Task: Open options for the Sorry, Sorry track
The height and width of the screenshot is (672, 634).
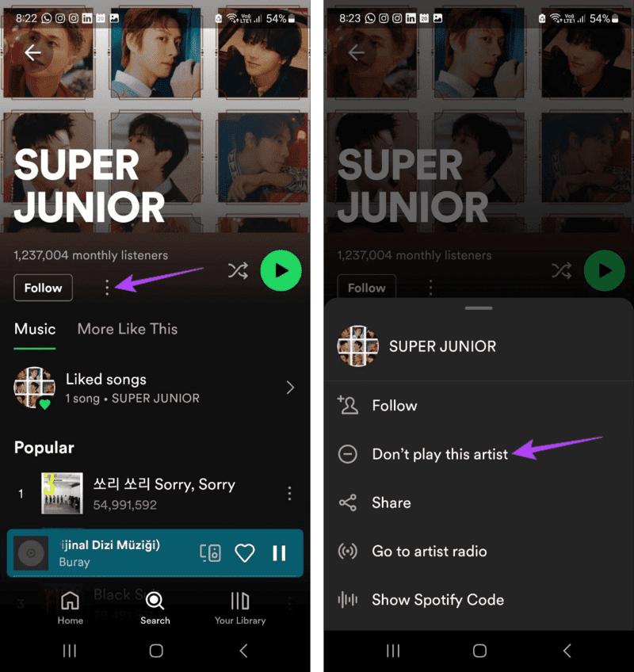Action: [x=290, y=494]
